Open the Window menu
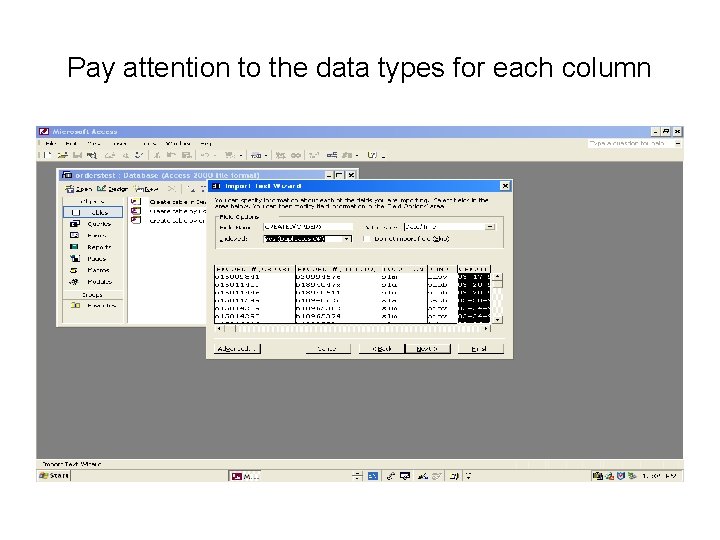 click(178, 144)
